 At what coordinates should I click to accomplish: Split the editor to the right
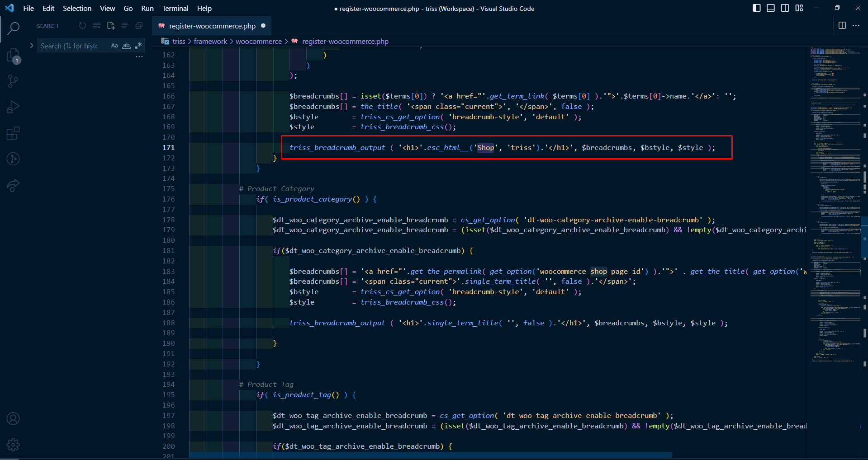click(x=842, y=25)
